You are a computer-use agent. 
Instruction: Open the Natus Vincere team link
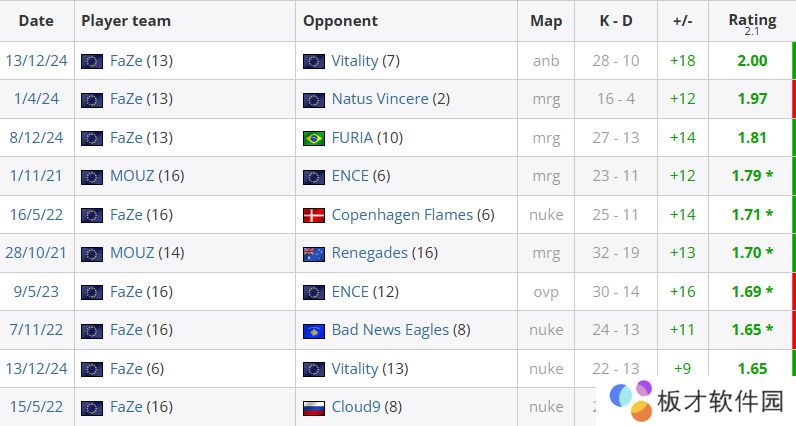379,99
